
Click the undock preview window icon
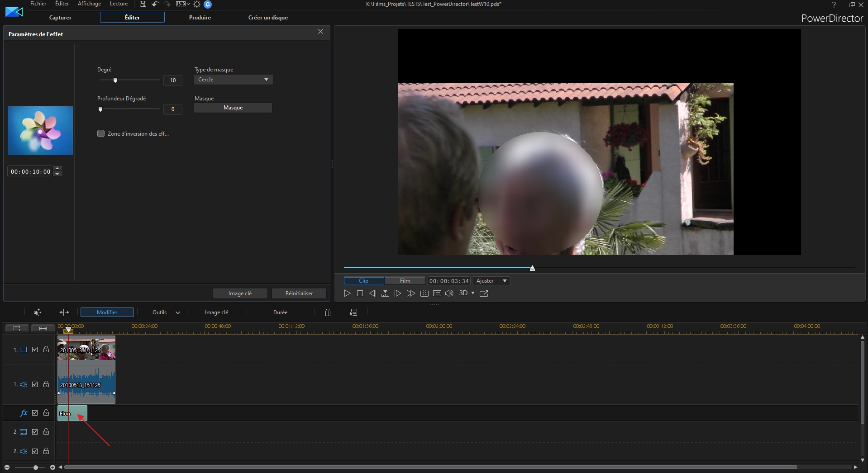[x=484, y=293]
